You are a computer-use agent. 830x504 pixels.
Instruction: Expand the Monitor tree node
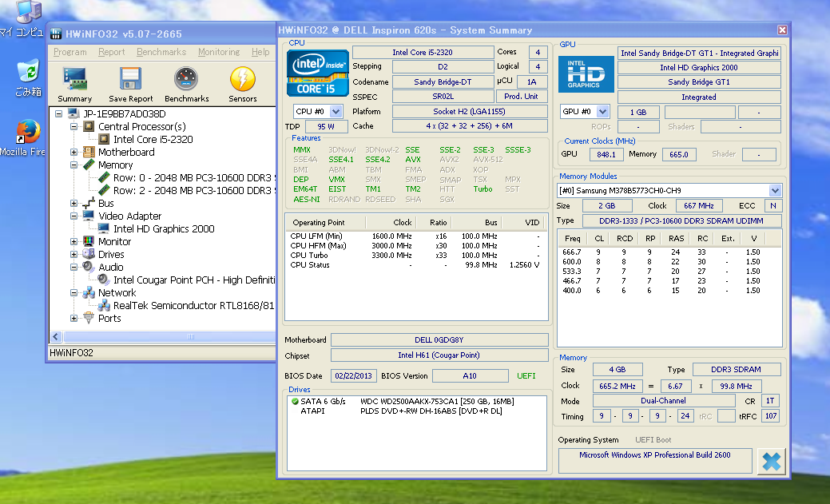pyautogui.click(x=74, y=241)
